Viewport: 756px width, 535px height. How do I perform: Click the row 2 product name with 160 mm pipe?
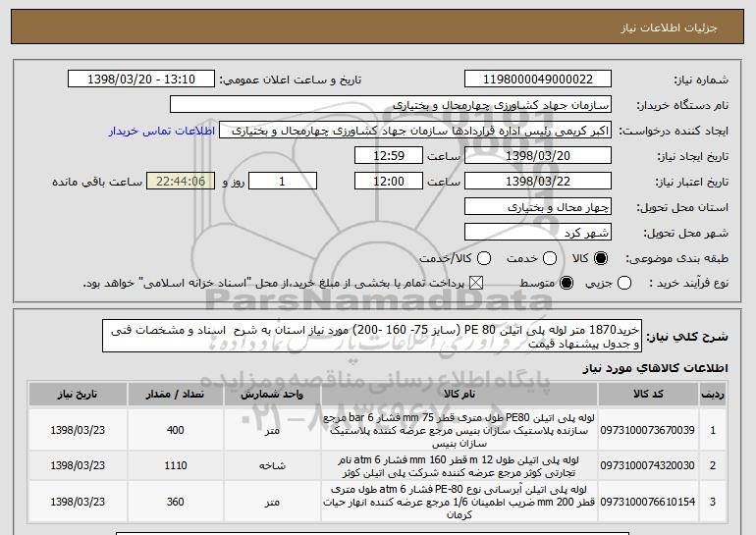(459, 466)
